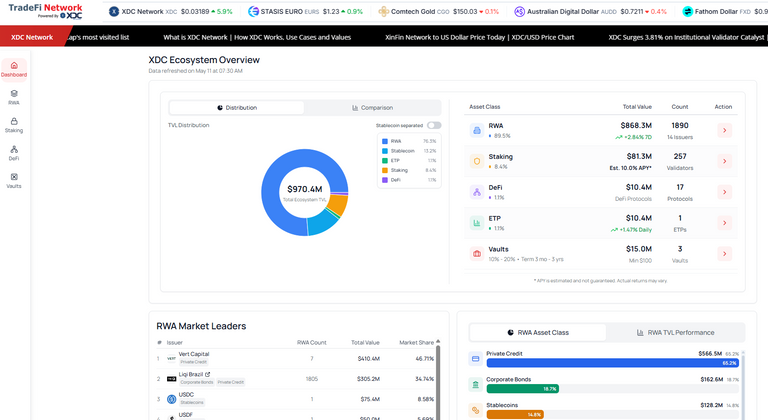Open 'XDC Surges 3.81%' news headline

pos(686,37)
